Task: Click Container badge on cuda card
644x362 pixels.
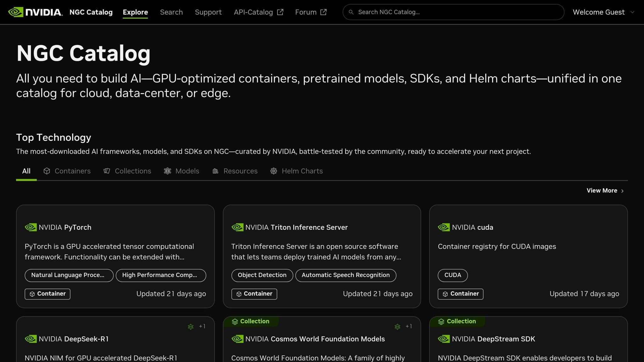Action: click(460, 294)
